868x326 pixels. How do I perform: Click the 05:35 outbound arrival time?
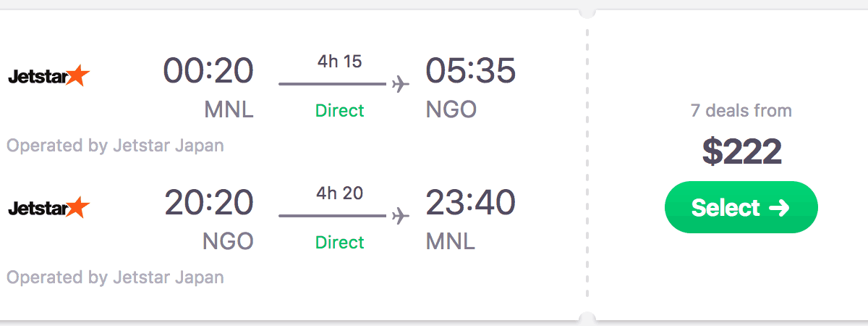(470, 71)
